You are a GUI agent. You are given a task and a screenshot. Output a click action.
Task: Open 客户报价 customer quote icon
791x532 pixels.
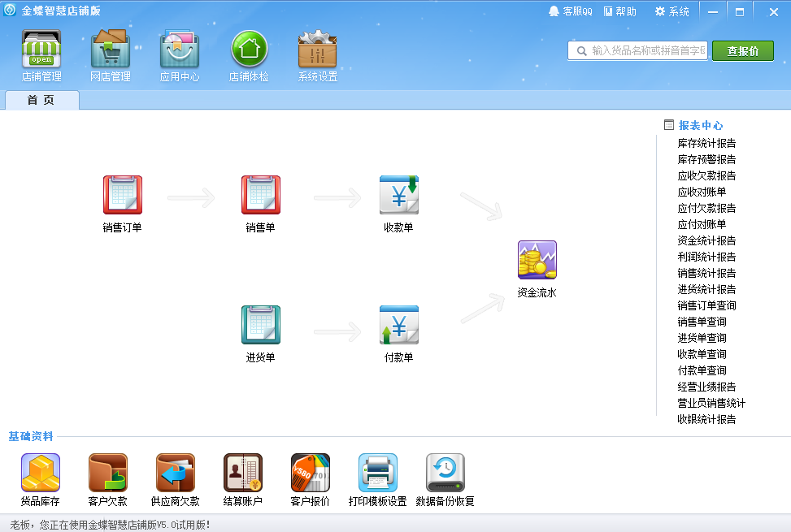tap(311, 473)
